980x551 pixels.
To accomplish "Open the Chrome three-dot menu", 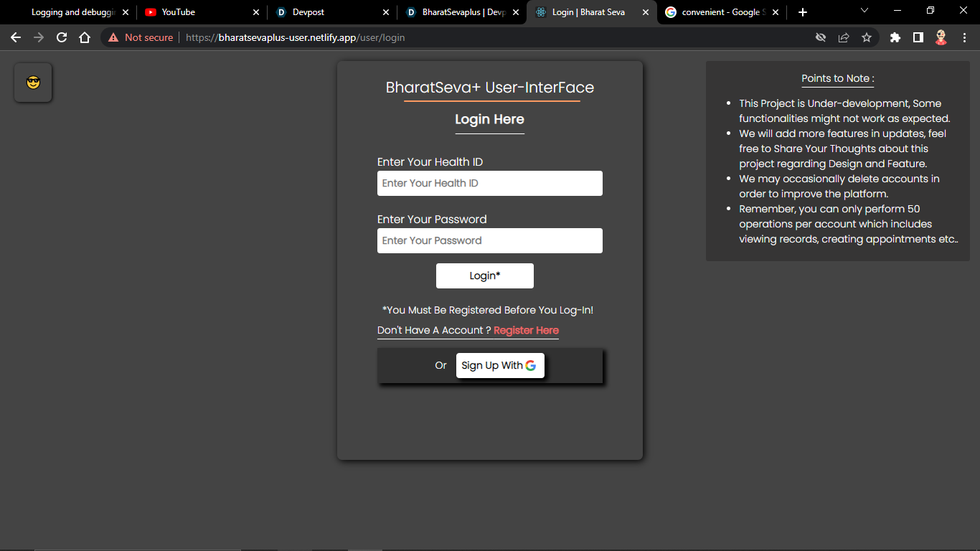I will click(x=964, y=37).
